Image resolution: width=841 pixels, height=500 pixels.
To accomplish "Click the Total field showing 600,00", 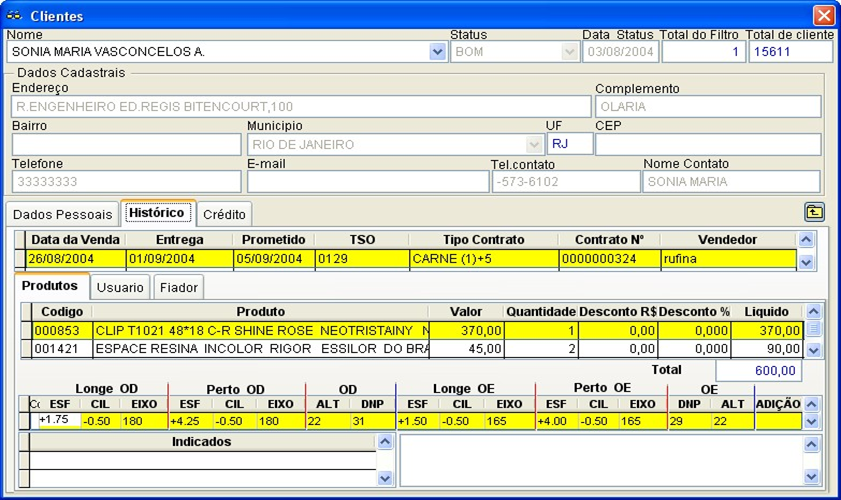I will click(x=759, y=371).
